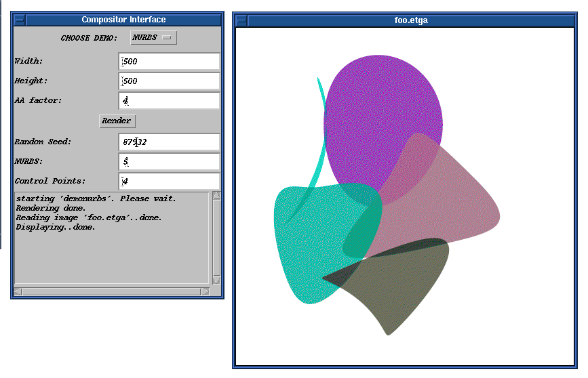Select the AA factor field
Image resolution: width=588 pixels, height=378 pixels.
coord(169,101)
